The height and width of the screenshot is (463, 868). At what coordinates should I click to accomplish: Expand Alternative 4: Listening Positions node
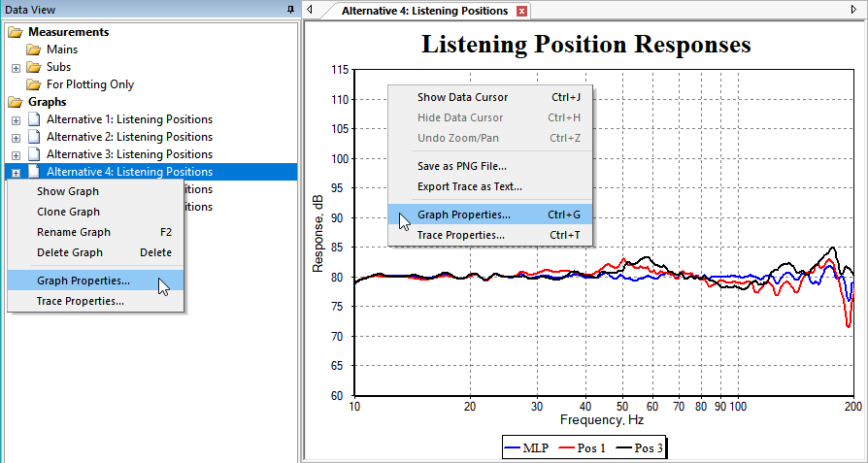click(17, 173)
